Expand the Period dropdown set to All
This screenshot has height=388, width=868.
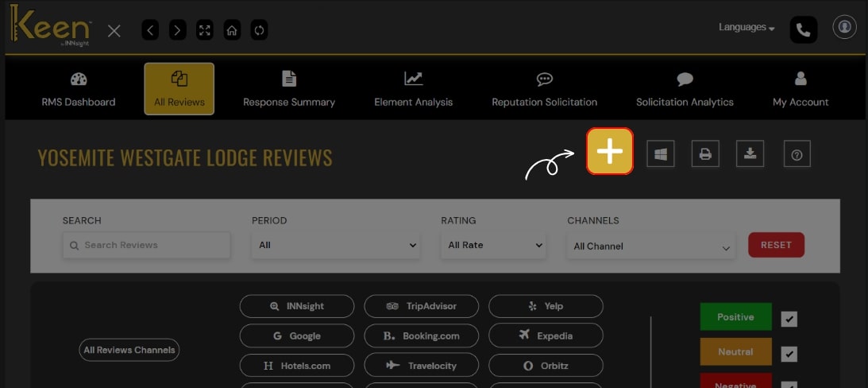[335, 245]
